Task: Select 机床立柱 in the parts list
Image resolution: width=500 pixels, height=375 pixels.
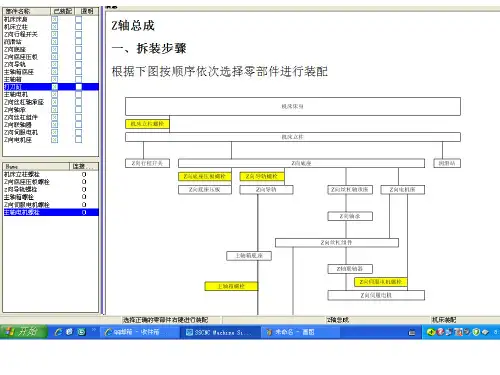Action: [x=16, y=27]
